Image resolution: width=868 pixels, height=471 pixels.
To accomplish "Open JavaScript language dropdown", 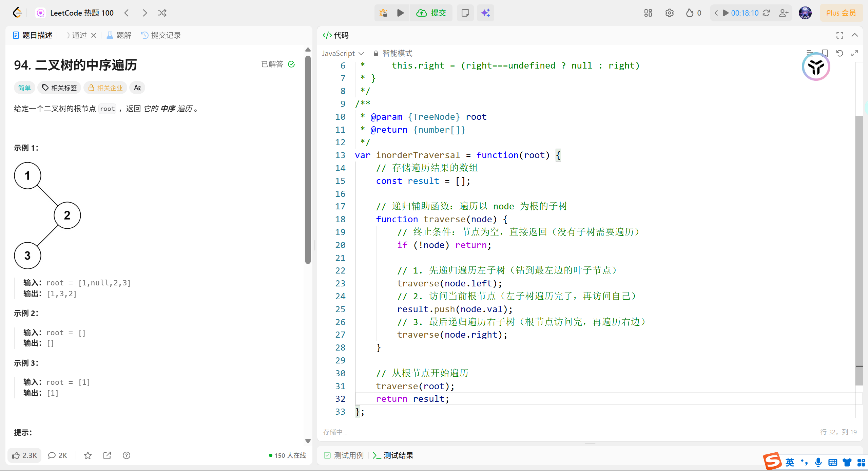I will [x=343, y=53].
